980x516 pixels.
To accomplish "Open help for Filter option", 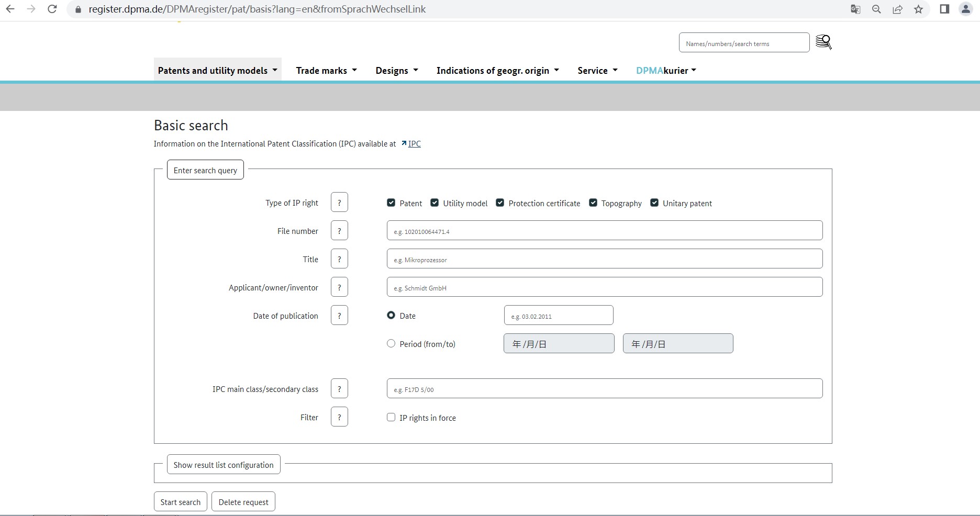I will tap(339, 417).
